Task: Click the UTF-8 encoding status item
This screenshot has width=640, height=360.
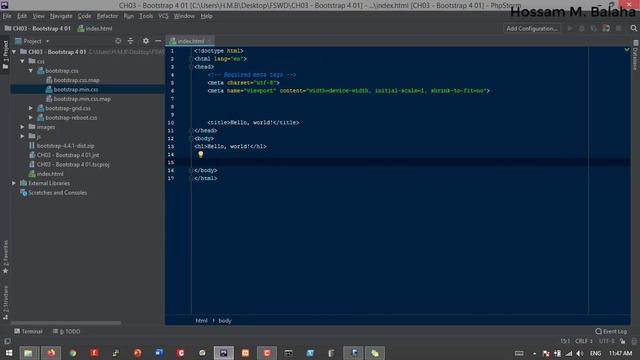Action: tap(607, 341)
